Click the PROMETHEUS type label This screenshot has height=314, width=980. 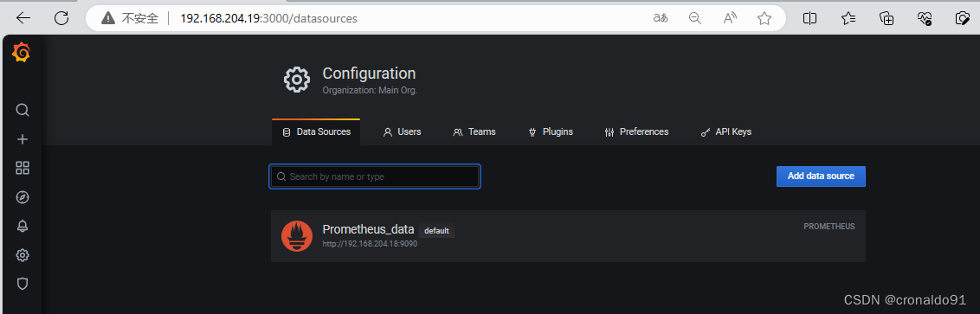[x=828, y=227]
